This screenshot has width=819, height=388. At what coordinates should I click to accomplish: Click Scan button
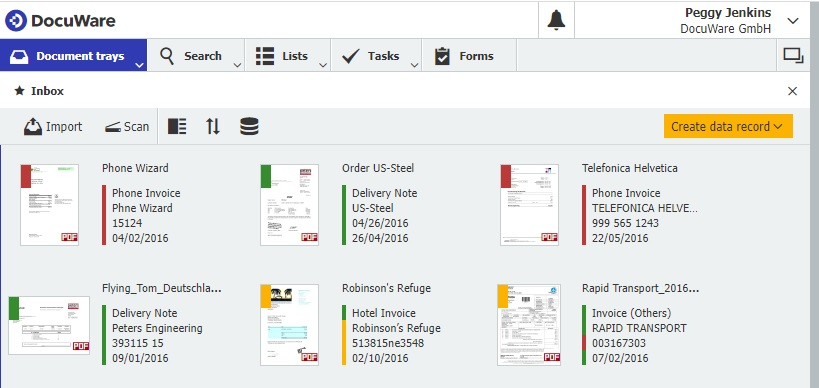point(127,126)
